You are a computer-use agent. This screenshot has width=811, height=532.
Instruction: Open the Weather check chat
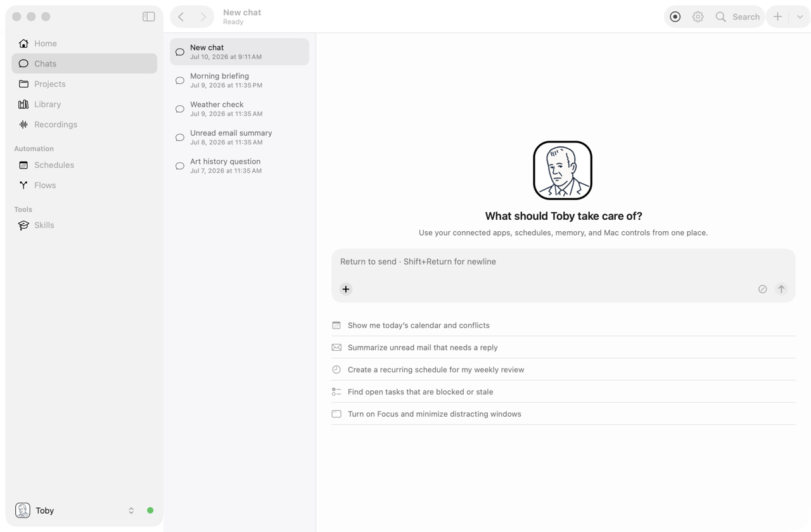[239, 109]
